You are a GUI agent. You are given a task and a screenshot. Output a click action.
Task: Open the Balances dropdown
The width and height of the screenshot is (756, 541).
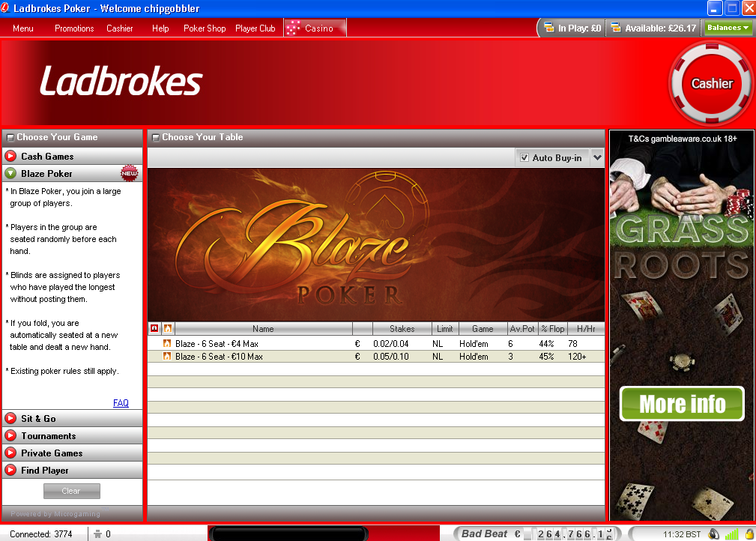728,28
